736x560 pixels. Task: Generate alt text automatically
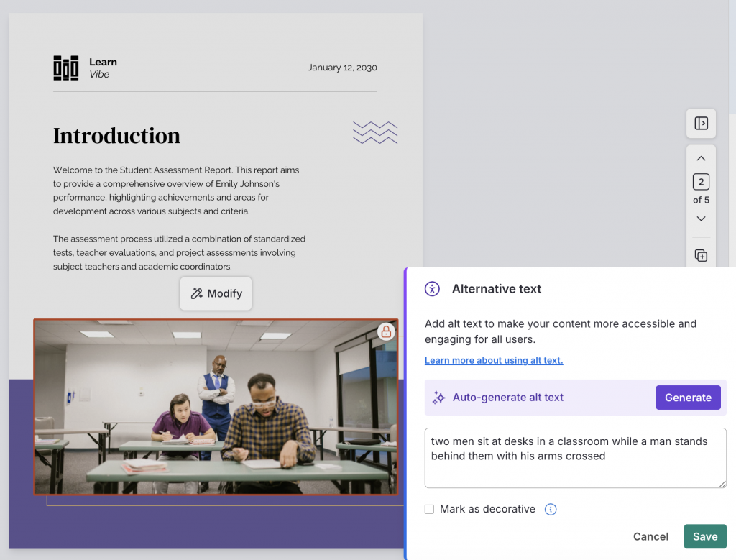[x=688, y=398]
